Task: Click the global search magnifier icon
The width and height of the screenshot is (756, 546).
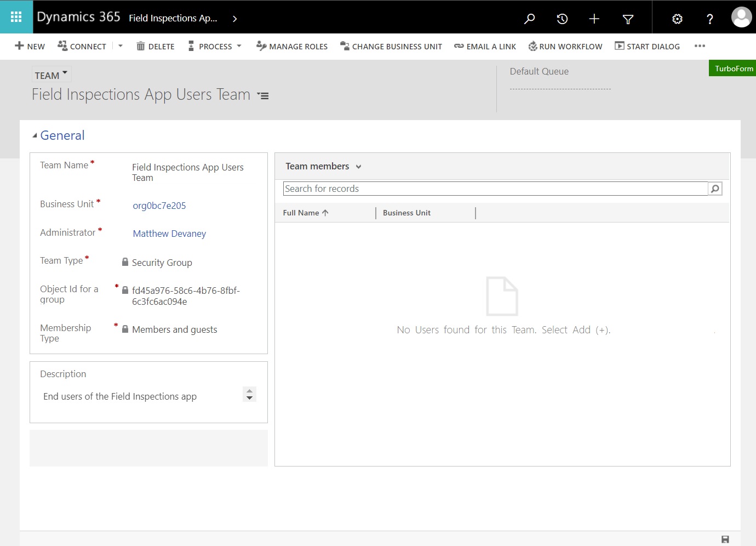Action: click(529, 18)
